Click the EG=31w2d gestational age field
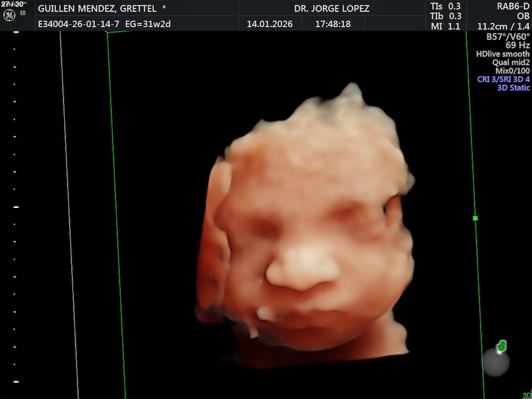The image size is (532, 399). click(x=149, y=24)
